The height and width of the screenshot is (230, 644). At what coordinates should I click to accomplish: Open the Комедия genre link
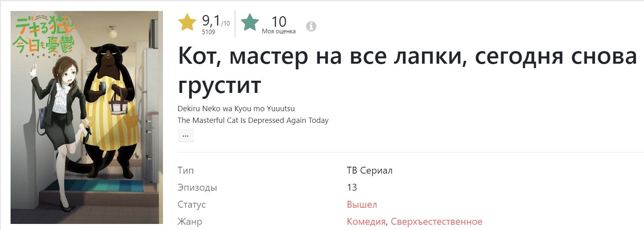366,221
